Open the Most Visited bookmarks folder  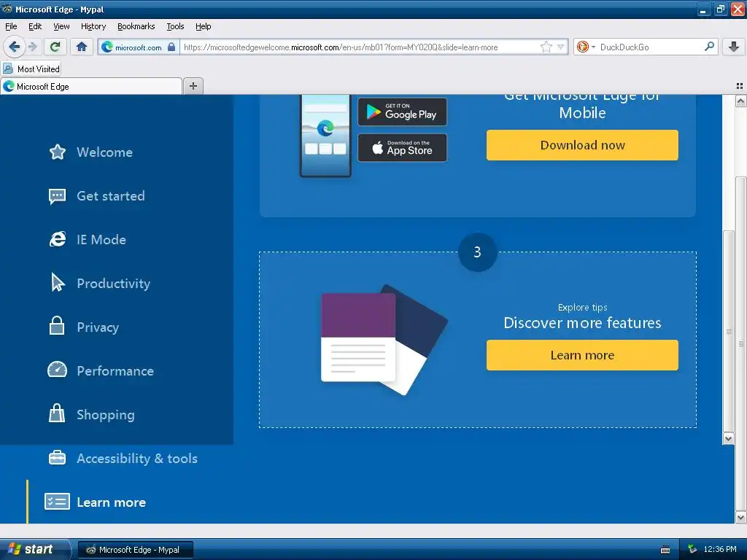point(31,69)
